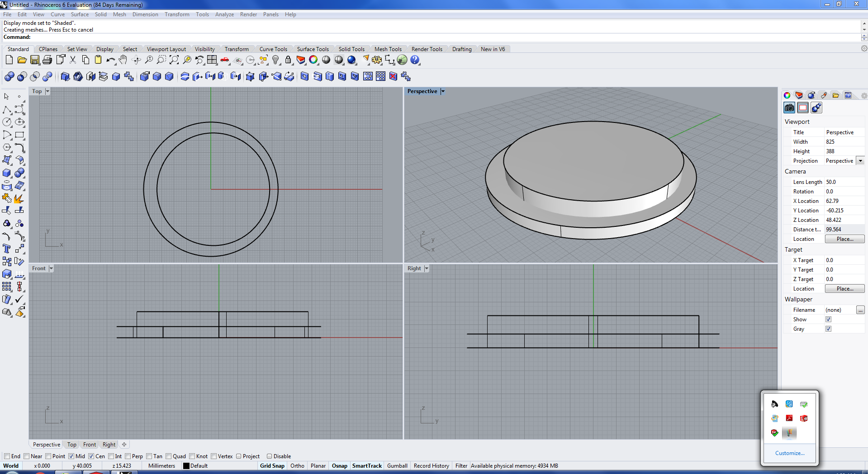
Task: Click the Boolean Union icon
Action: (x=9, y=76)
